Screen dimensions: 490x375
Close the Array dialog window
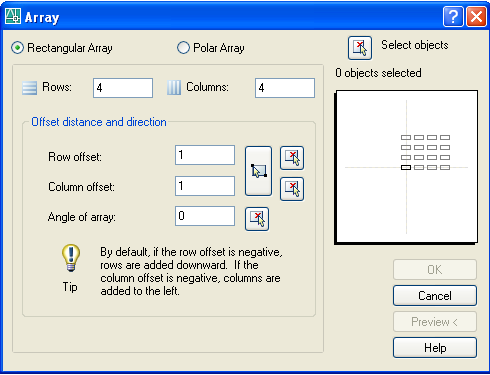click(x=476, y=16)
